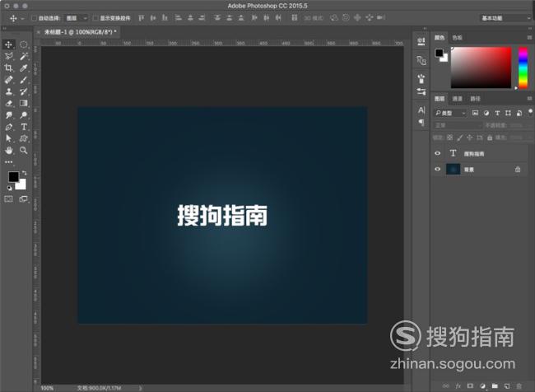Select the Horizontal Type tool
This screenshot has width=535, height=392.
24,127
